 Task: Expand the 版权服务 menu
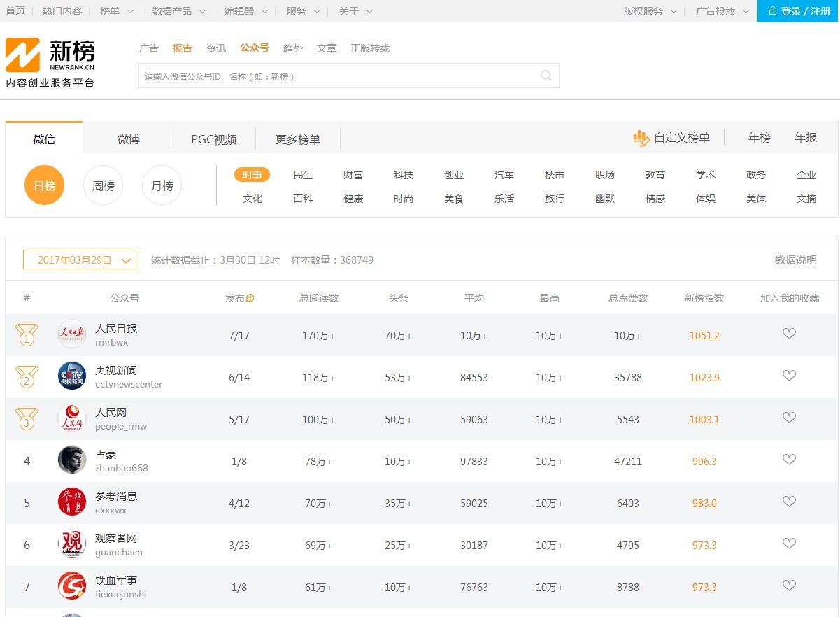[x=650, y=11]
